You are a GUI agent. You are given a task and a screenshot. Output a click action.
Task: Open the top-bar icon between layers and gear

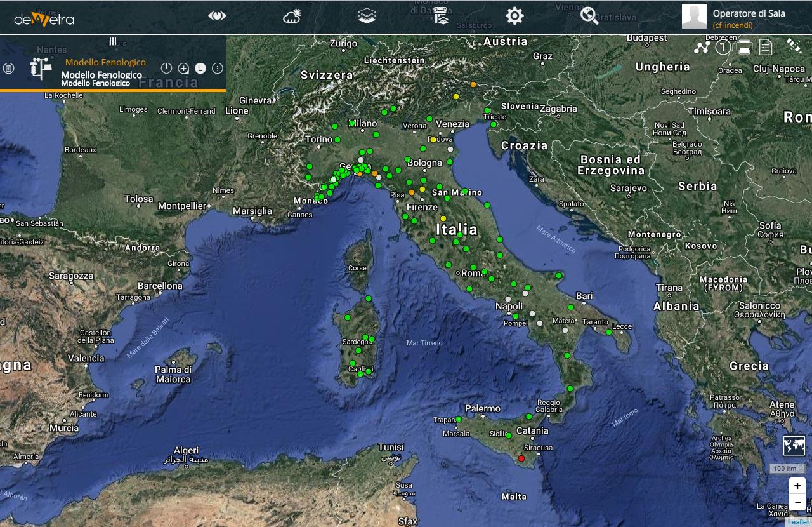pos(441,17)
